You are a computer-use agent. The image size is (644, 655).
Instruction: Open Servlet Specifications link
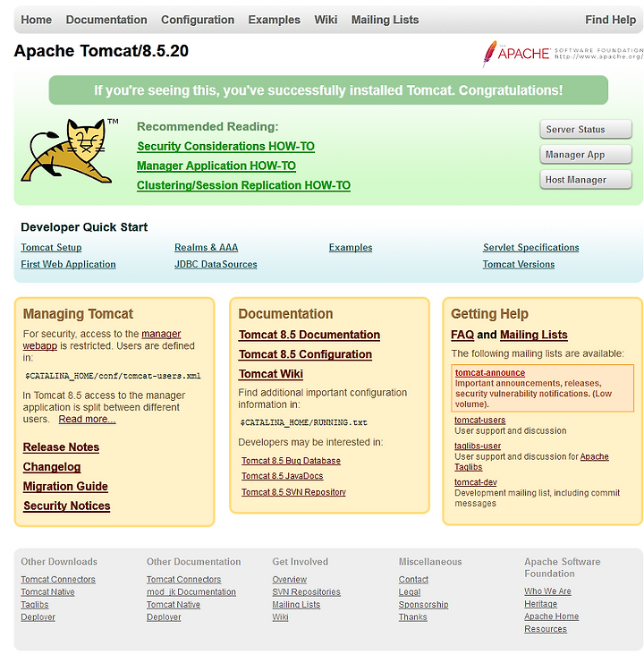click(530, 247)
